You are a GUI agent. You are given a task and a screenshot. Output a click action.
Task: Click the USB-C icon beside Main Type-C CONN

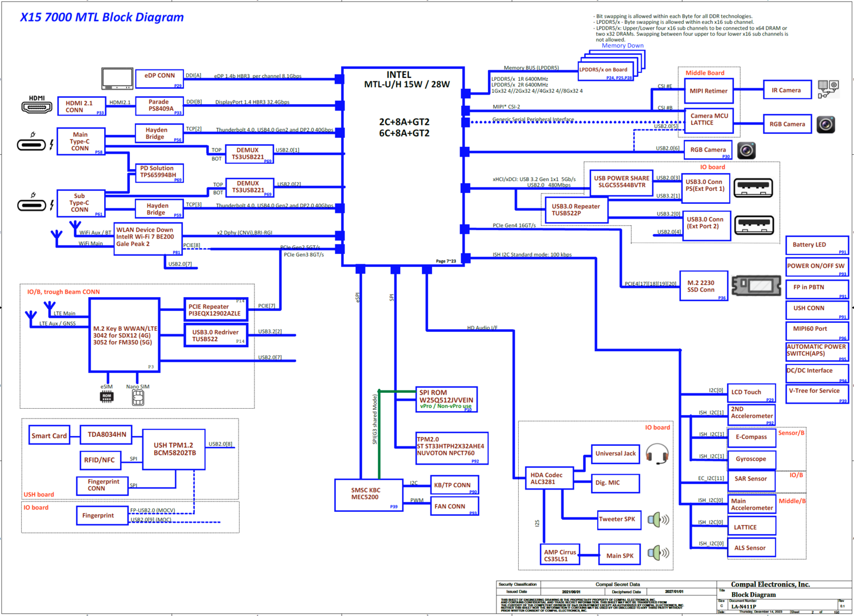tap(31, 145)
